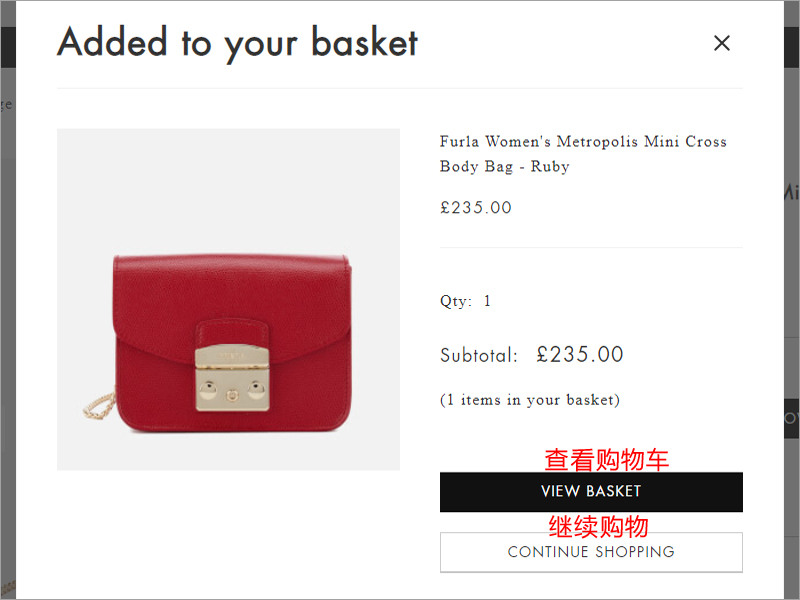
Task: Click the gold chain strap in the photo
Action: (99, 407)
